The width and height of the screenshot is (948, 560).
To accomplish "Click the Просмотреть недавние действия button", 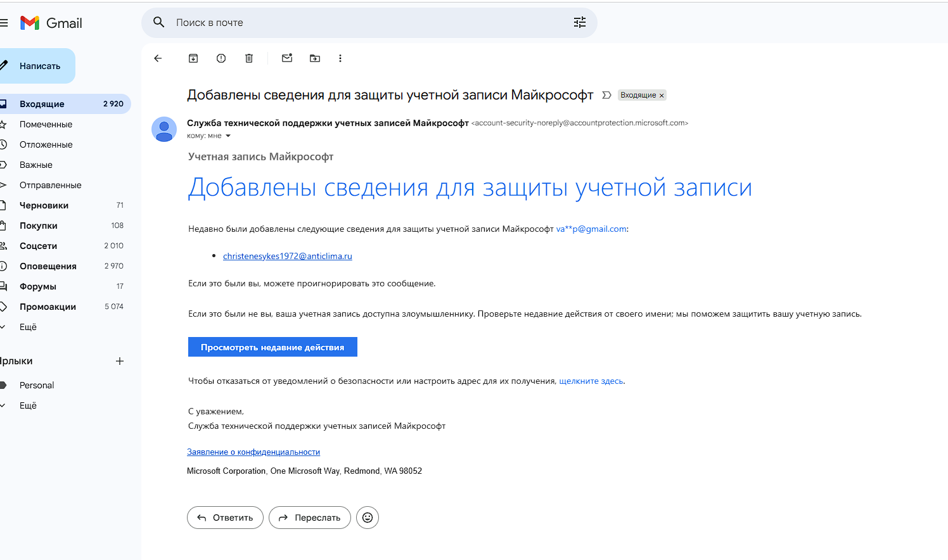I will [x=272, y=347].
